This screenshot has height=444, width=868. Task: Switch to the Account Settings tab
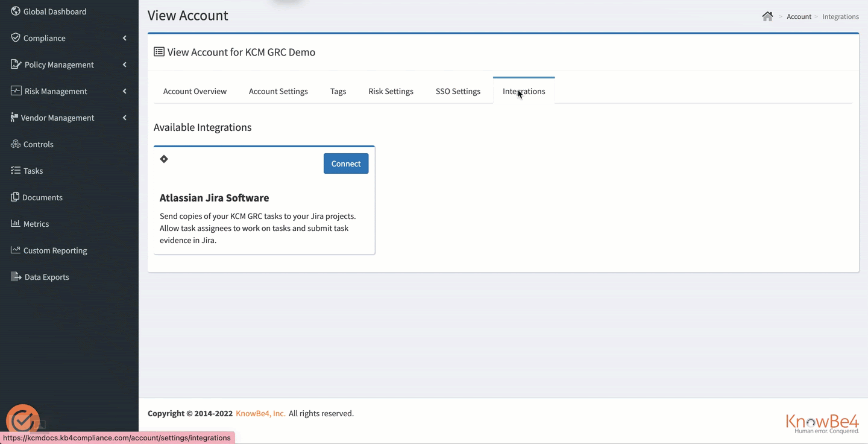click(278, 91)
